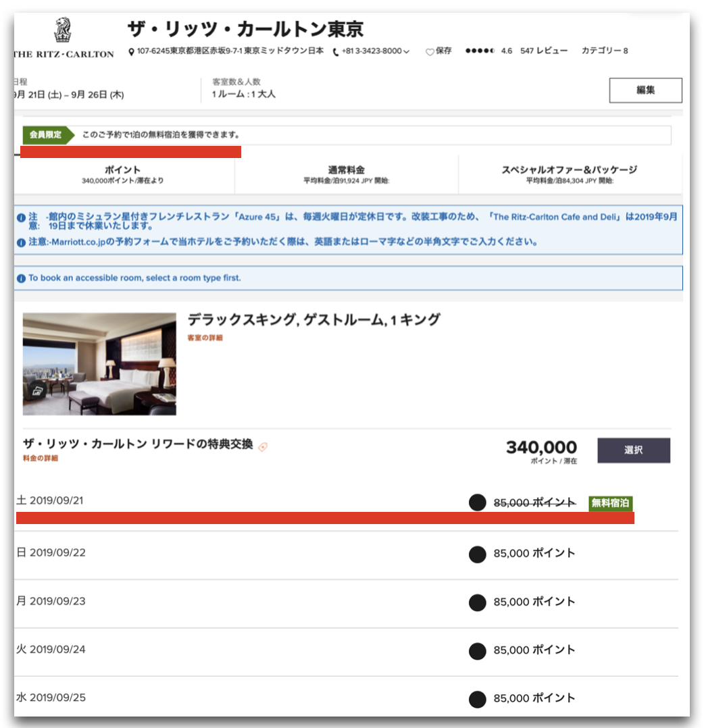Click the 9月21日–9月26日 date field

click(69, 95)
